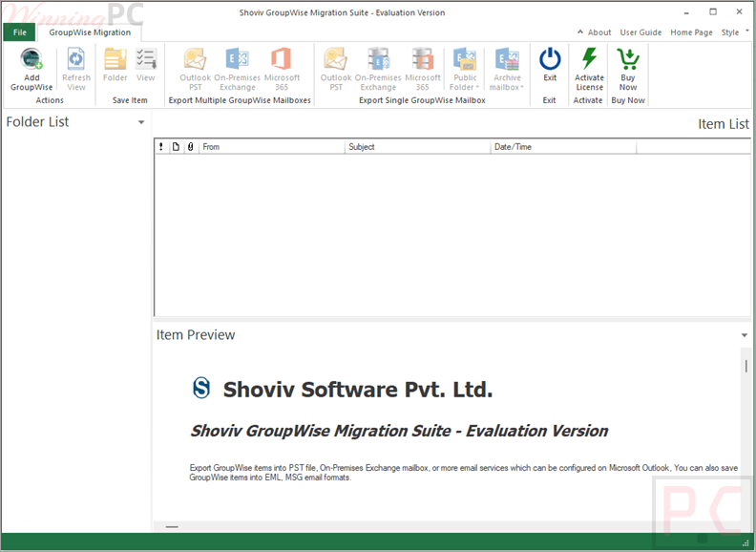Sort by the Date/Time column header
The width and height of the screenshot is (756, 552).
pyautogui.click(x=563, y=147)
